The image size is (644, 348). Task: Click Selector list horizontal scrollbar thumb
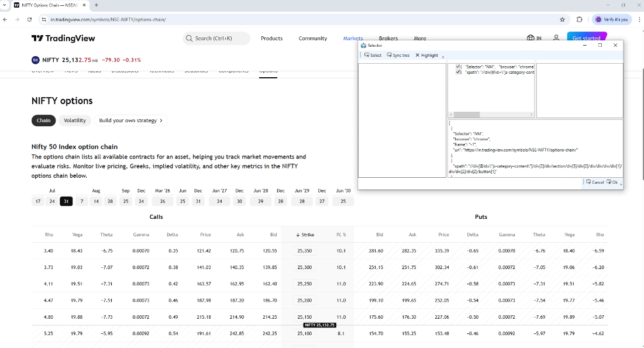click(x=467, y=115)
